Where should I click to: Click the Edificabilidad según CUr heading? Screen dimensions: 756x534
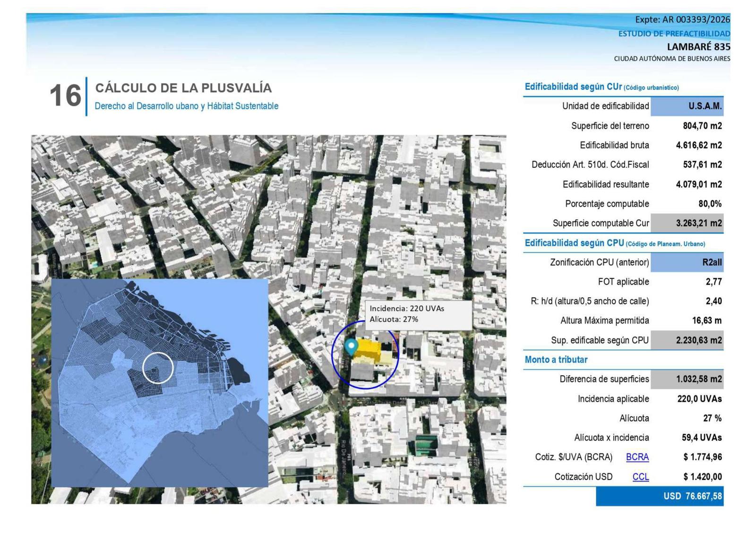pos(601,87)
